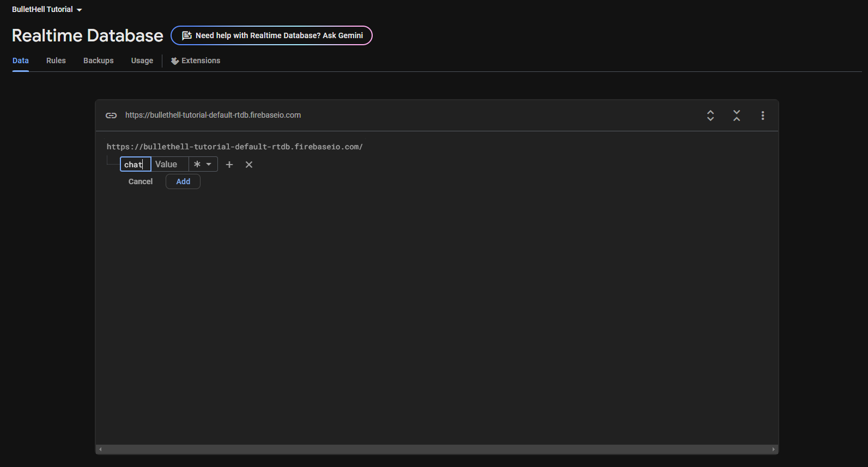The image size is (868, 467).
Task: Open the Extensions tab
Action: tap(196, 60)
